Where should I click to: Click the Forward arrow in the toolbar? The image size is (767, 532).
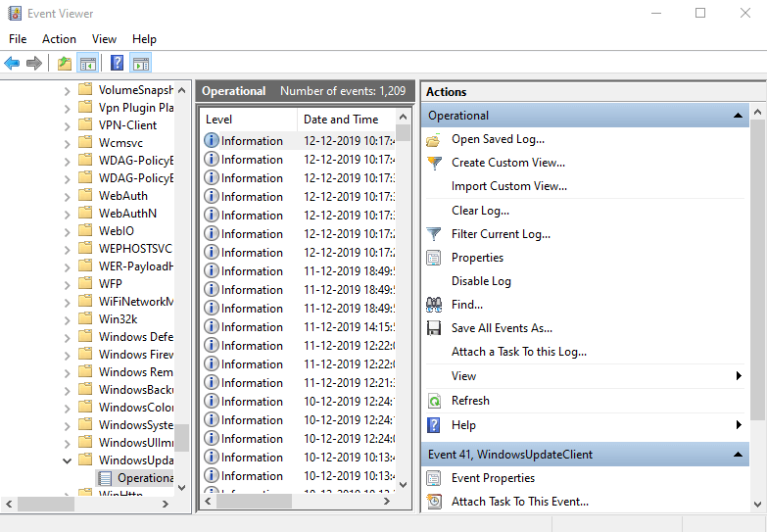point(33,63)
